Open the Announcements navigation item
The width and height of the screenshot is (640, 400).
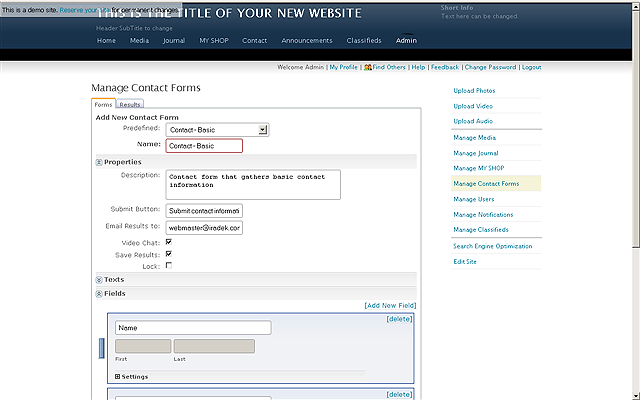pos(307,41)
